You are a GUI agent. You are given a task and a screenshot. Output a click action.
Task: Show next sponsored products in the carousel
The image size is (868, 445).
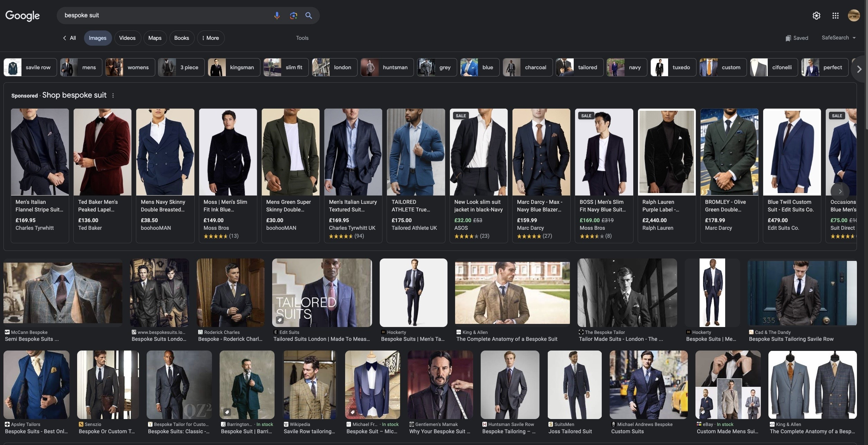[840, 191]
